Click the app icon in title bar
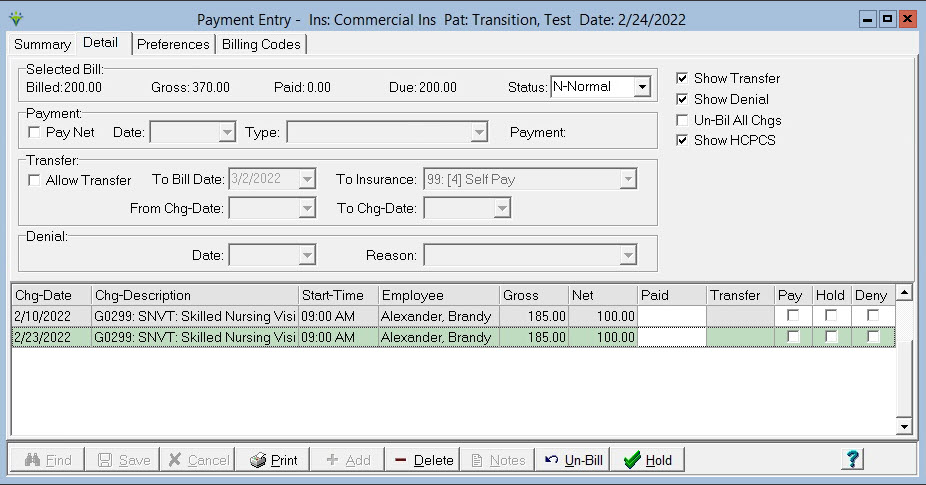The width and height of the screenshot is (926, 485). 16,19
